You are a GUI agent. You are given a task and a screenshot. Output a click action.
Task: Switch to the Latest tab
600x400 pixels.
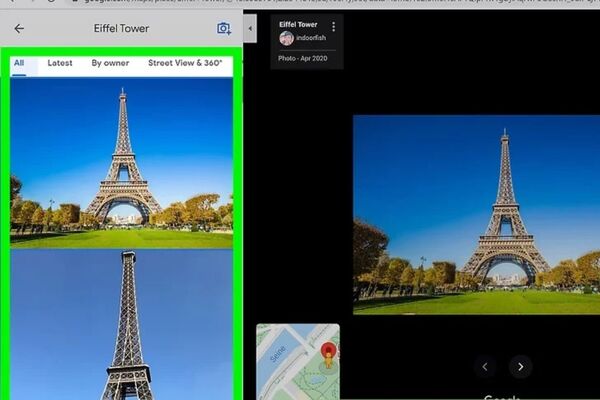click(60, 63)
